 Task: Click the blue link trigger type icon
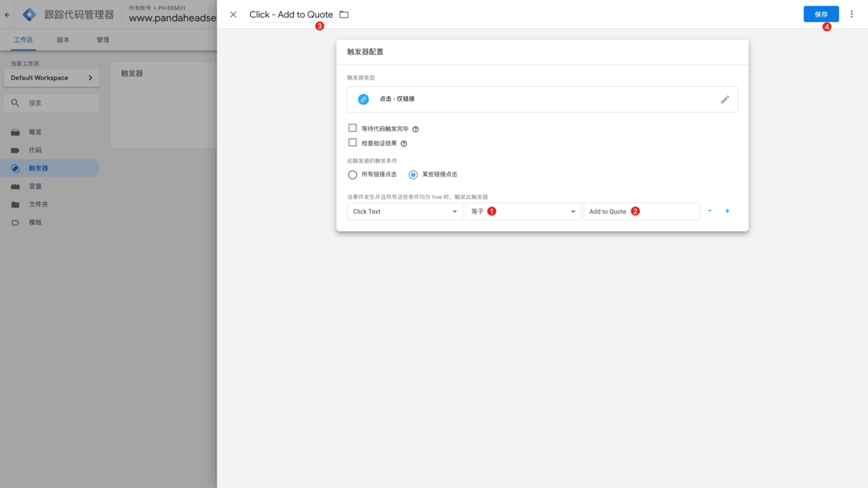(363, 100)
